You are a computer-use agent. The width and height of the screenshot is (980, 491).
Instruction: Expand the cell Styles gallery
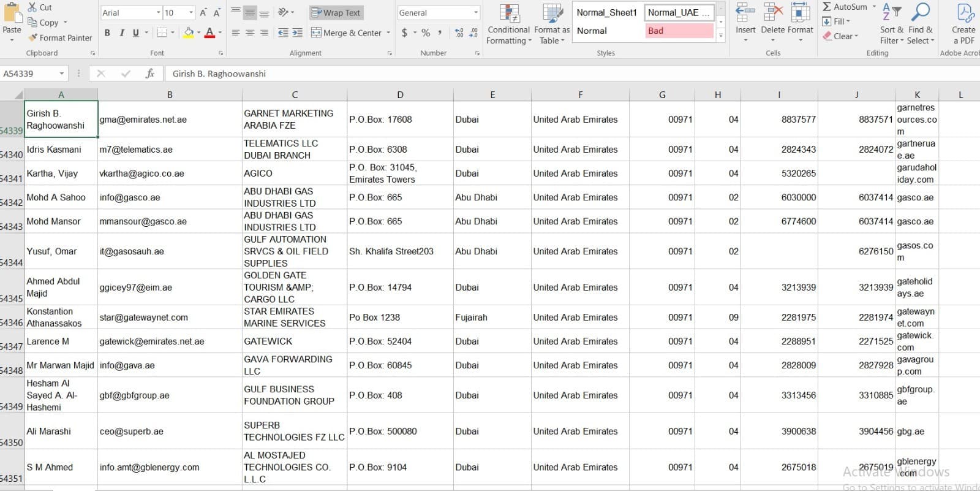click(x=721, y=36)
